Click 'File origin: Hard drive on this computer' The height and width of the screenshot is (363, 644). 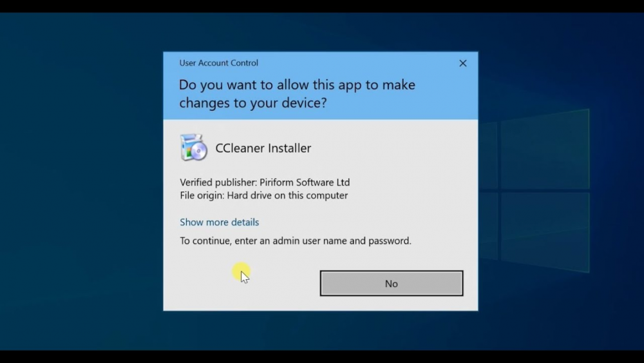click(x=263, y=195)
